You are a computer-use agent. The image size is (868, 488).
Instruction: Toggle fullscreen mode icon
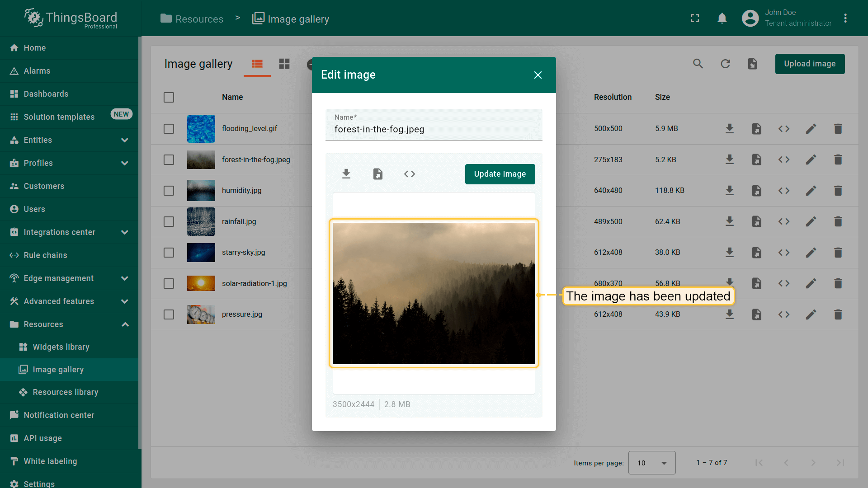[x=695, y=18]
